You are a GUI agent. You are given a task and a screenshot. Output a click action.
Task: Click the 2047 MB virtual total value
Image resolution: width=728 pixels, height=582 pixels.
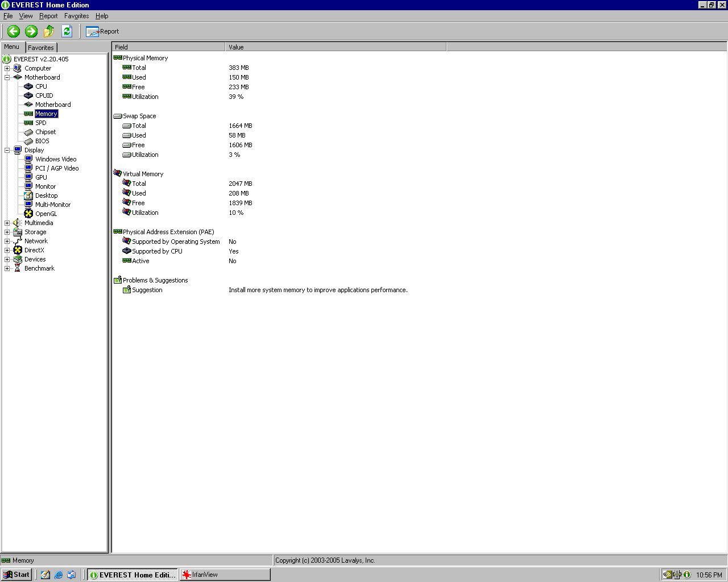[241, 184]
